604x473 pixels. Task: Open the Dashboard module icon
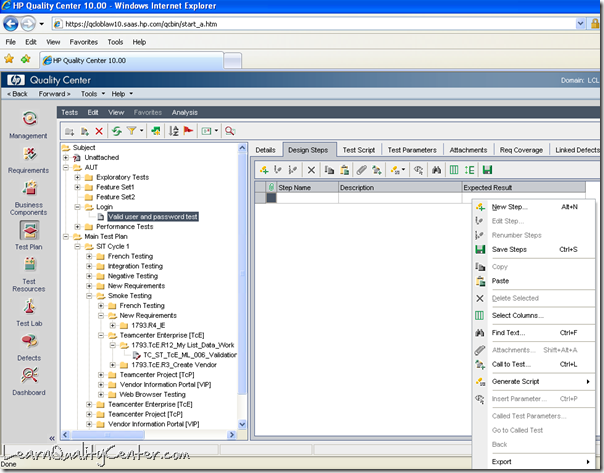click(x=29, y=376)
